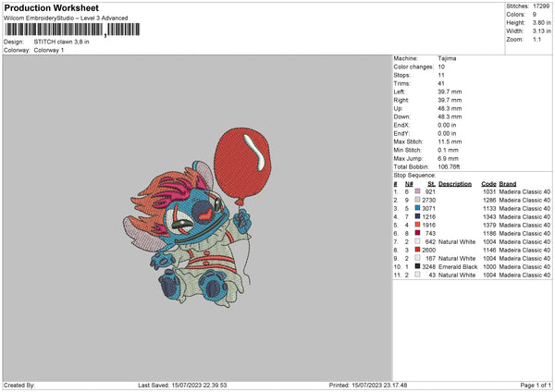The width and height of the screenshot is (555, 392).
Task: Click stitch count 2600 in row 8
Action: point(428,250)
